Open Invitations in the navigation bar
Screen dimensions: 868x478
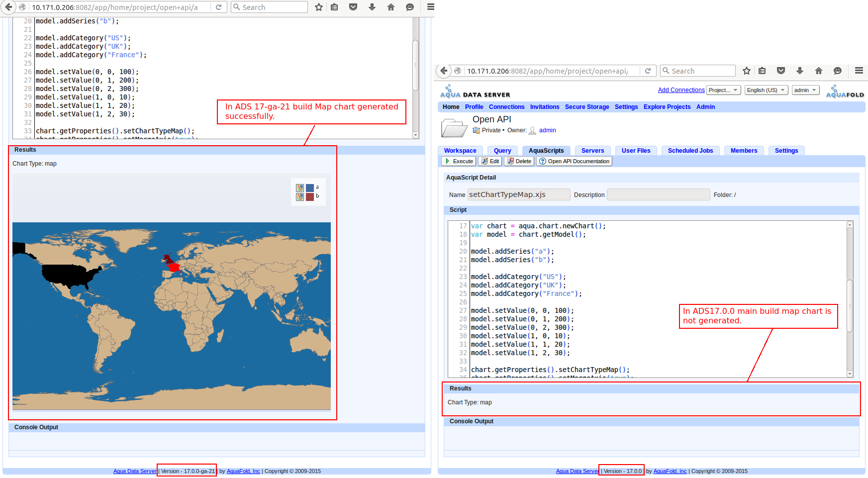click(x=545, y=107)
